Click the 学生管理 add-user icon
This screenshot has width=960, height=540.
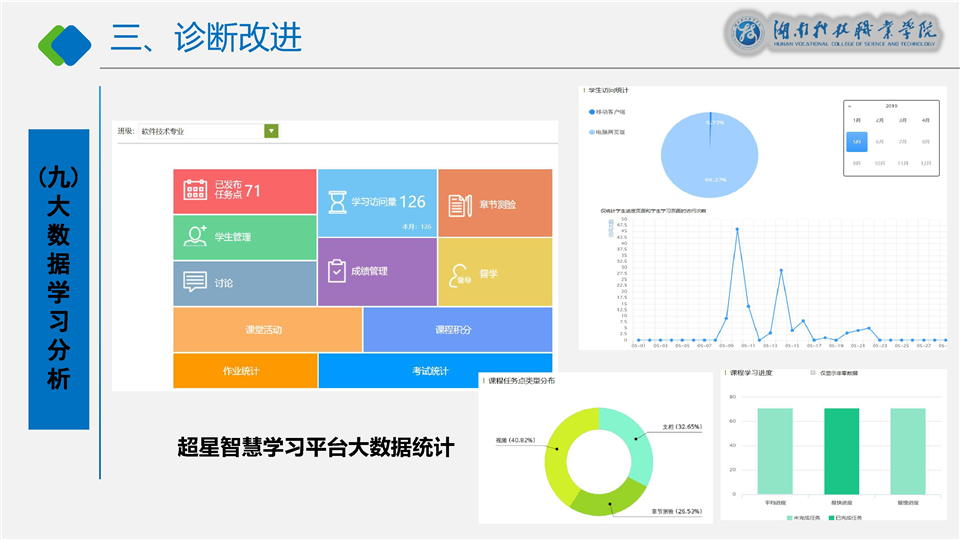click(195, 236)
